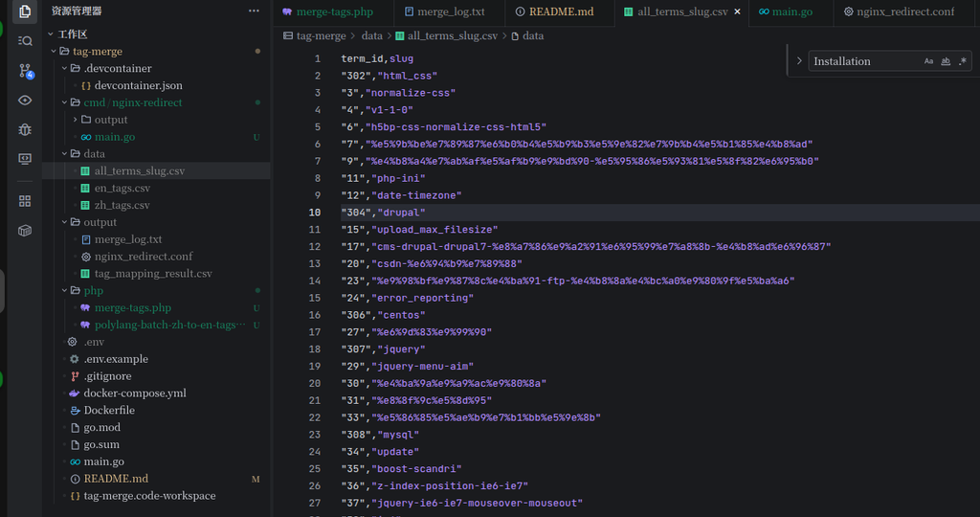This screenshot has width=980, height=517.
Task: Open Run and Debug bug icon
Action: 25,129
